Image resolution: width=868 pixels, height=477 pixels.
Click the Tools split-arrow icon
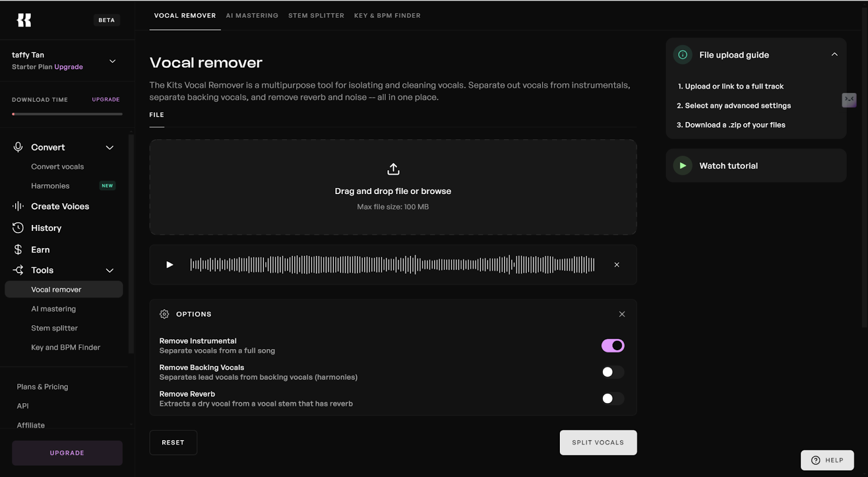[x=18, y=270]
